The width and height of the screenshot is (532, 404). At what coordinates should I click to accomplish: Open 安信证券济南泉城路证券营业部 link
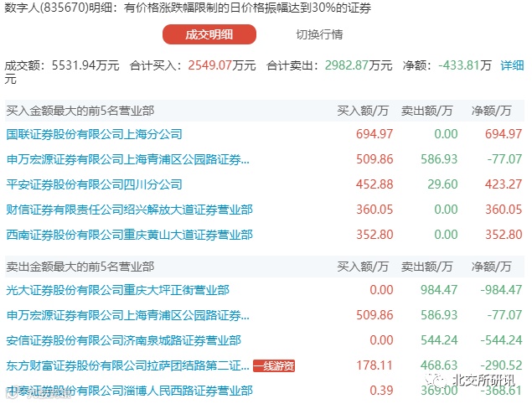(123, 340)
